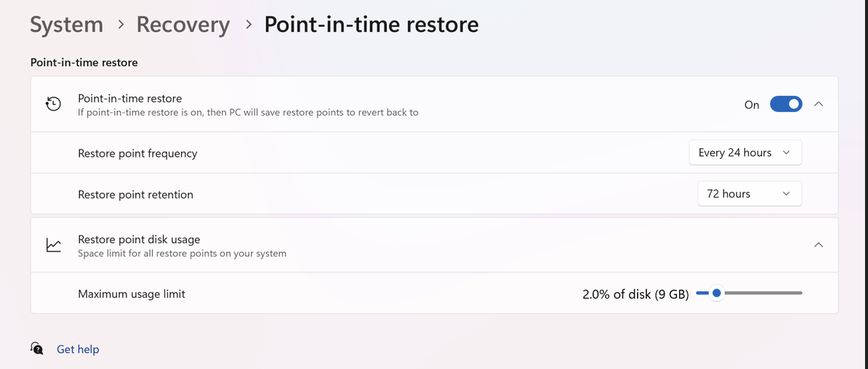
Task: Go back to the System breadcrumb
Action: pos(66,25)
